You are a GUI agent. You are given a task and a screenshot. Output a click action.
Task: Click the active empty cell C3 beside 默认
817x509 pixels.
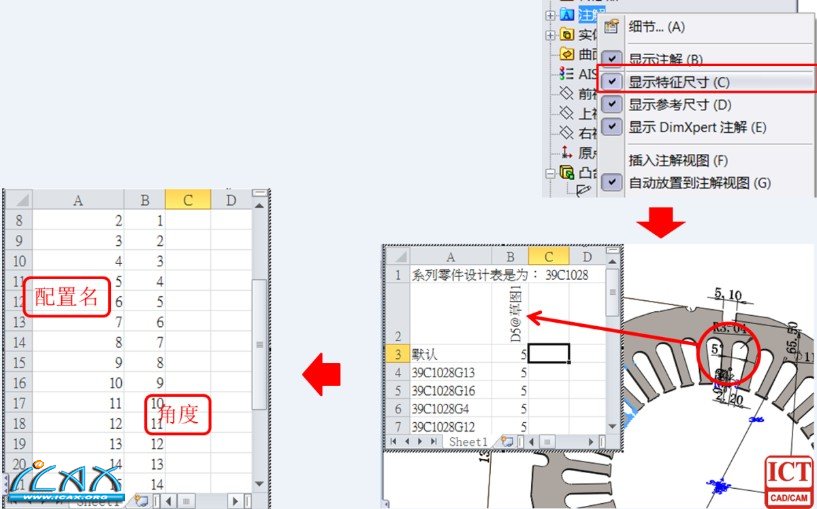click(549, 353)
